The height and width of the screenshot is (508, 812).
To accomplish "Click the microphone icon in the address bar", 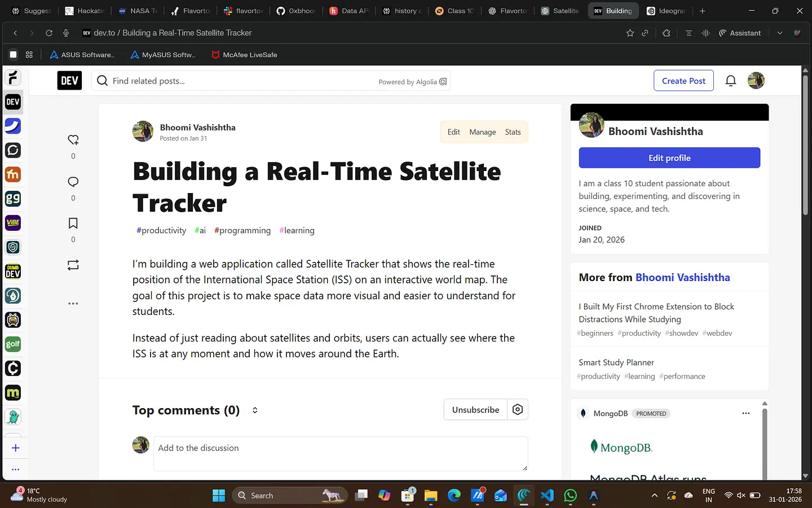I will pos(66,33).
